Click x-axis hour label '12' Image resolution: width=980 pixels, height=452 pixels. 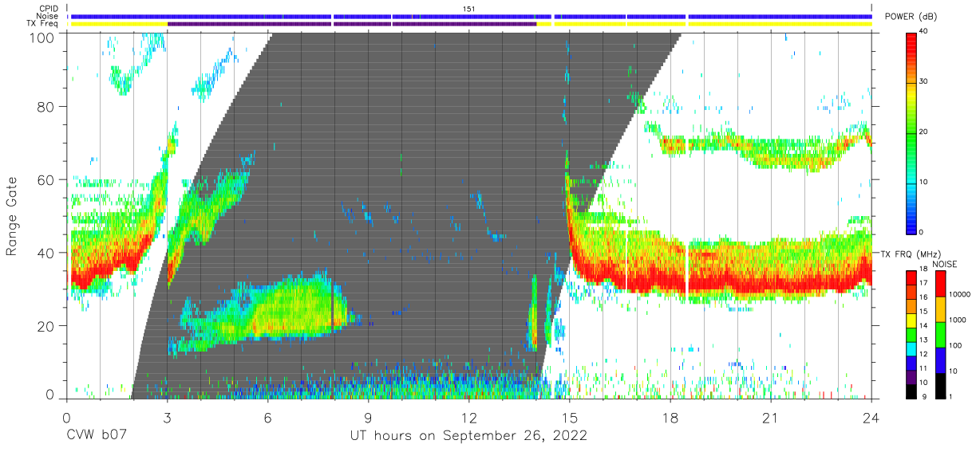(468, 417)
